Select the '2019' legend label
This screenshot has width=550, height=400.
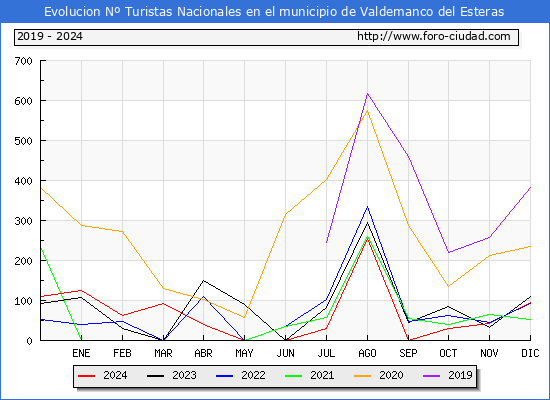pyautogui.click(x=460, y=375)
